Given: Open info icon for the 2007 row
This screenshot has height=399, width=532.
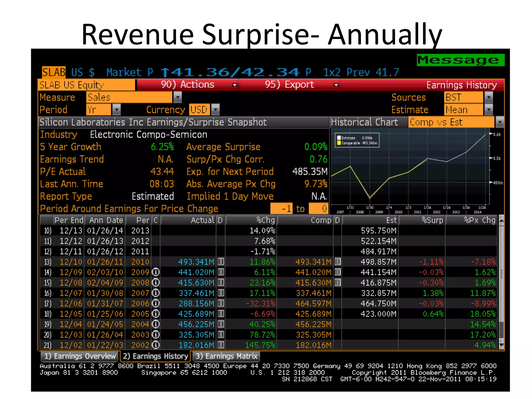Looking at the screenshot, I should click(155, 293).
